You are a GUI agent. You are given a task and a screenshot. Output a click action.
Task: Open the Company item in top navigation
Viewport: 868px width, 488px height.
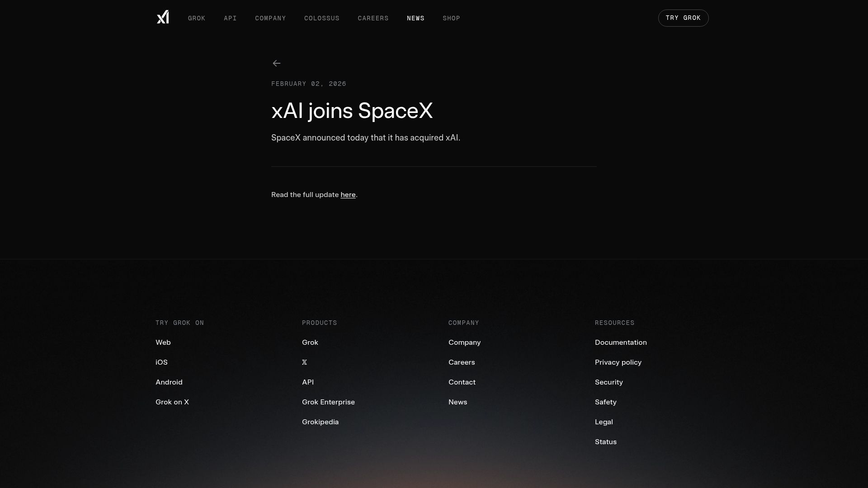click(270, 18)
